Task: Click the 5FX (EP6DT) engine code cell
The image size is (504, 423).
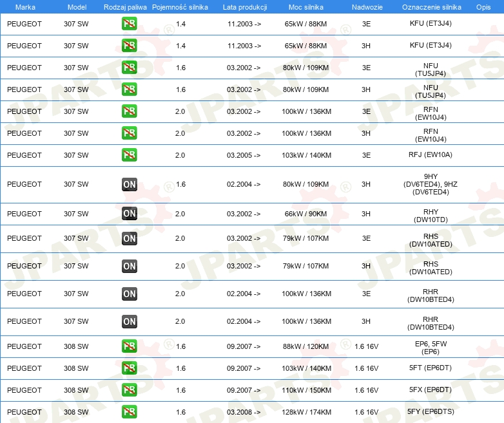Action: 431,390
